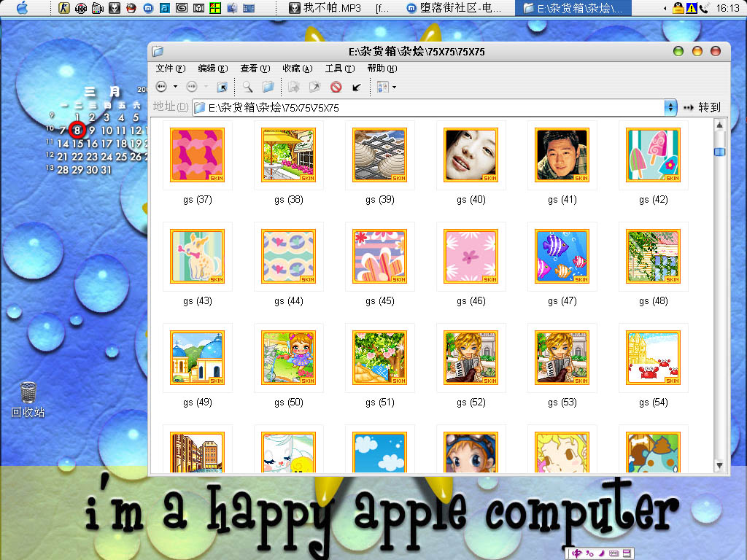Image resolution: width=747 pixels, height=560 pixels.
Task: Open the Counter-Strike quick launch icon
Action: [64, 8]
